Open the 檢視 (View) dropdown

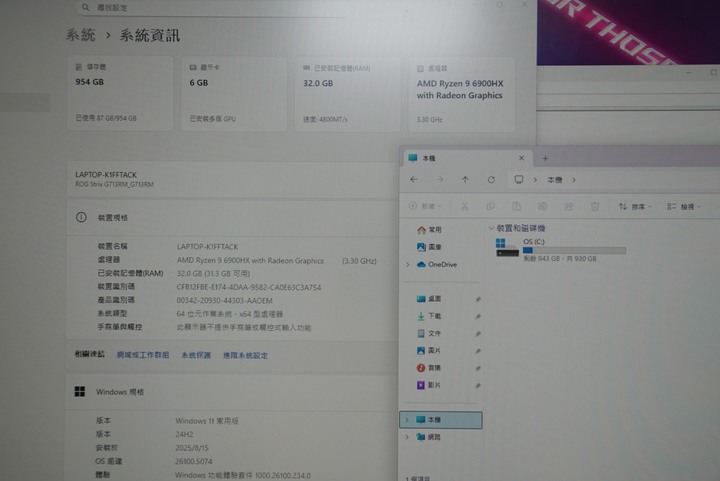[x=684, y=207]
